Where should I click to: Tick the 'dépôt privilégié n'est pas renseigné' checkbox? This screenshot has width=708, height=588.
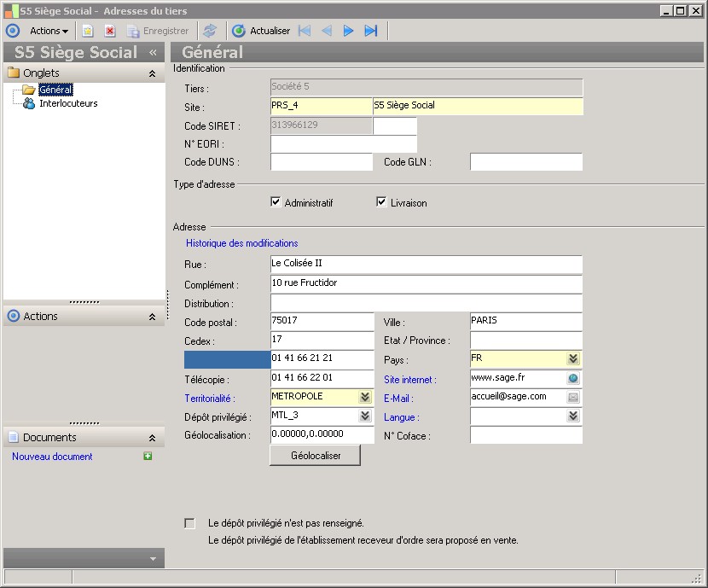(x=189, y=523)
